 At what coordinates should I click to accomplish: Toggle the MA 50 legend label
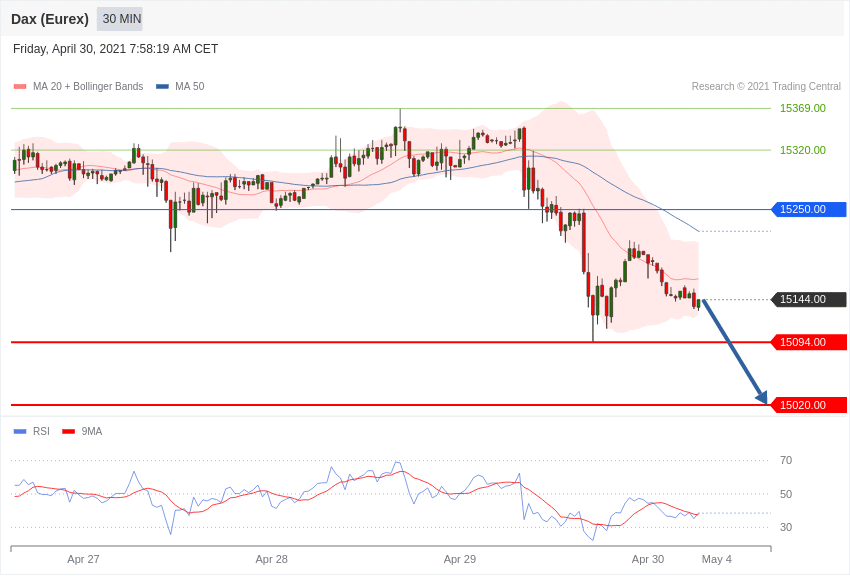190,87
